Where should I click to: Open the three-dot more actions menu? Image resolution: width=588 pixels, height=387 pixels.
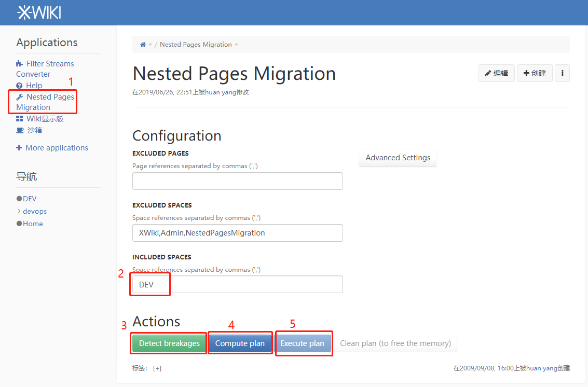pos(562,73)
